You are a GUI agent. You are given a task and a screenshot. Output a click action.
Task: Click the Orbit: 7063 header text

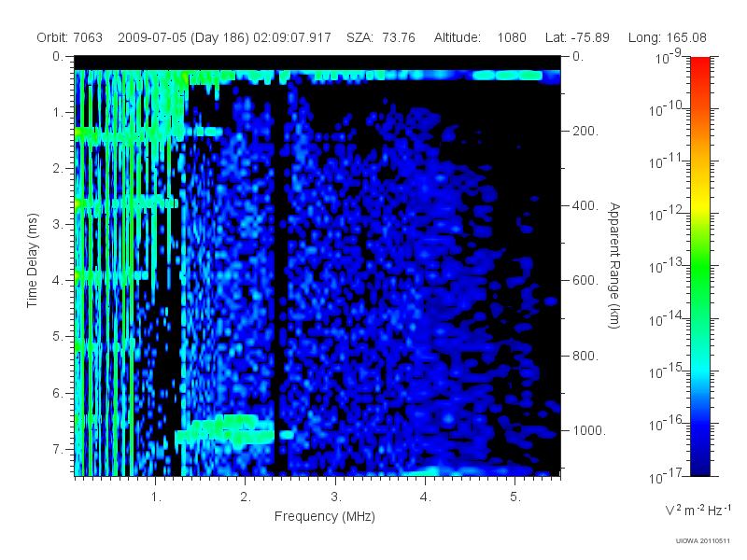[69, 37]
